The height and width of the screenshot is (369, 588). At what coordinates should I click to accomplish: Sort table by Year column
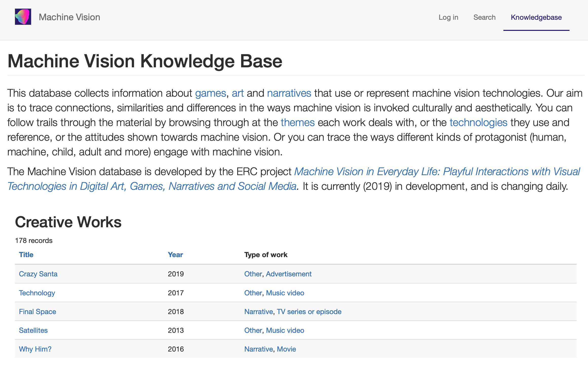175,255
